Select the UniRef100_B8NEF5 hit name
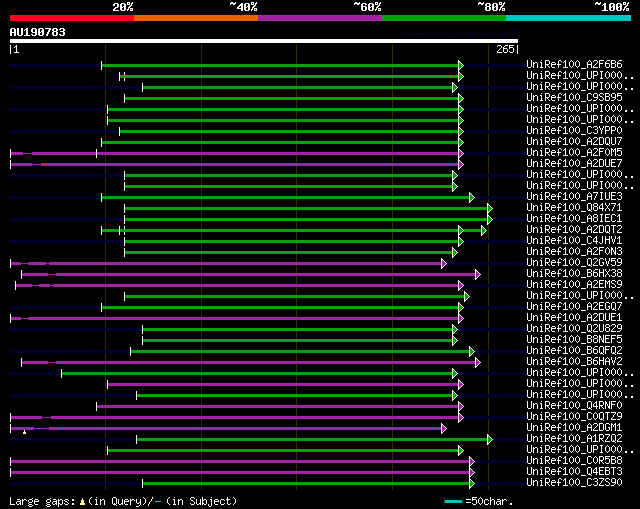This screenshot has height=509, width=640. coord(574,340)
